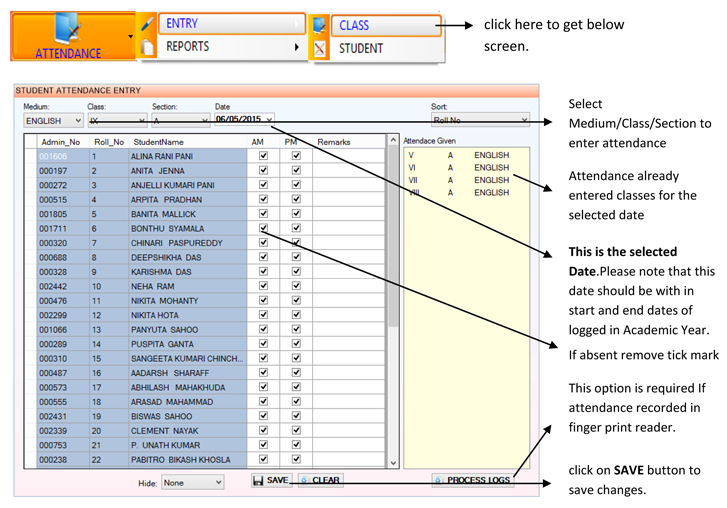This screenshot has width=727, height=508.
Task: Open the Section dropdown
Action: click(x=180, y=121)
